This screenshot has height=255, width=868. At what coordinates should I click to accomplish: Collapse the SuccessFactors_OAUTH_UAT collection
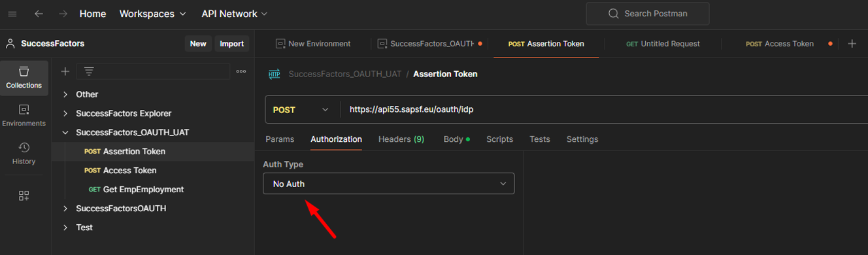click(65, 132)
